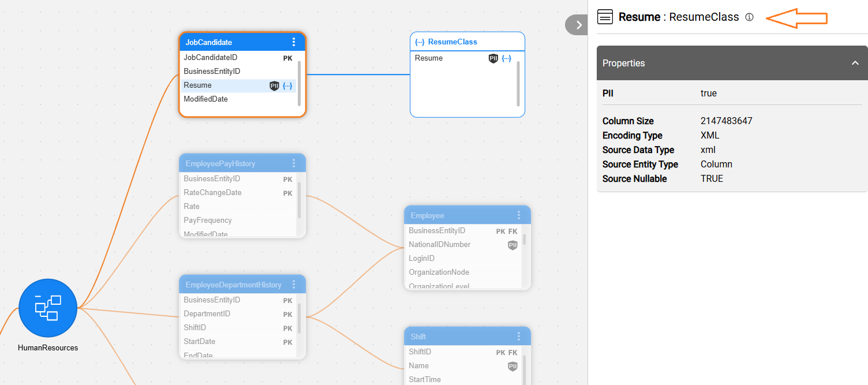Open the Shift table three-dot menu
This screenshot has height=385, width=868.
coord(519,337)
